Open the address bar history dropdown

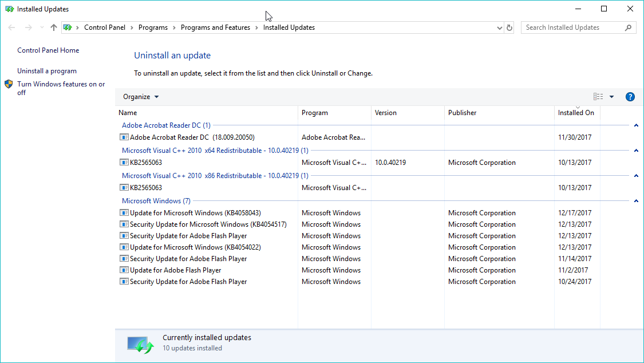(x=499, y=28)
